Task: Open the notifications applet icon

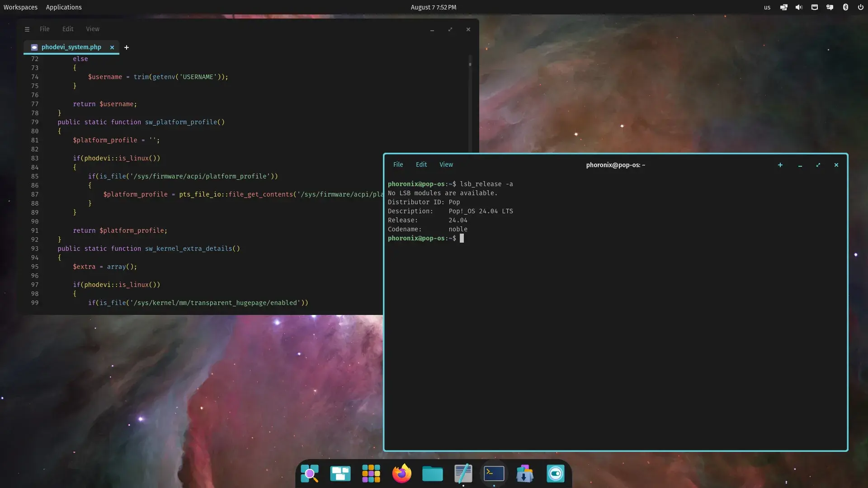Action: (830, 7)
